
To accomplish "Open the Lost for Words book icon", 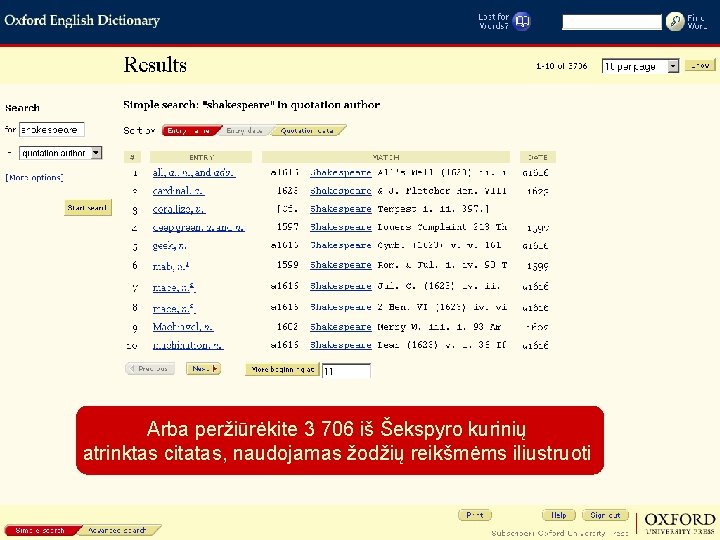I will point(522,21).
